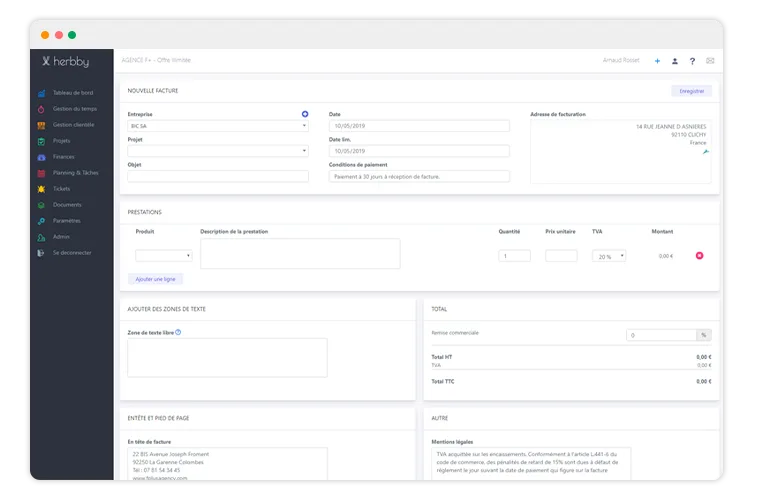Click Se déconnecter in the sidebar
Viewport: 762px width, 500px height.
[x=72, y=253]
